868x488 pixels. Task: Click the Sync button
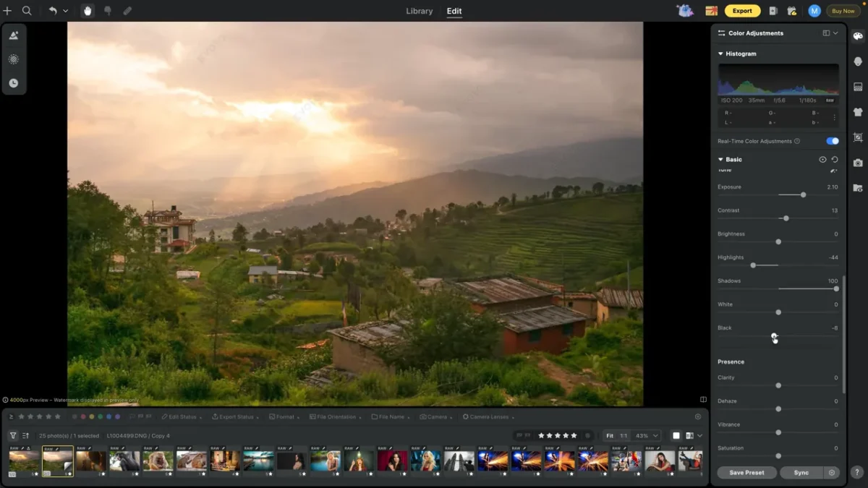click(x=801, y=472)
